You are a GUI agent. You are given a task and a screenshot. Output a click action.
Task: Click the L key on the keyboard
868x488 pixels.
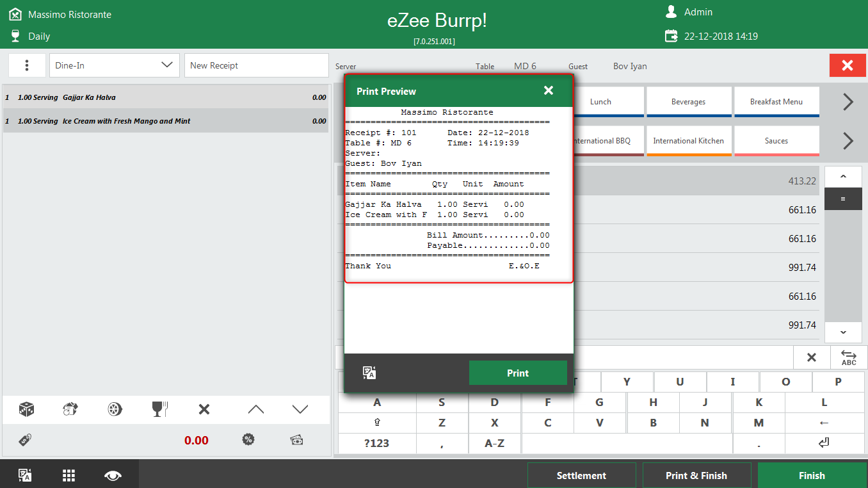pyautogui.click(x=824, y=402)
